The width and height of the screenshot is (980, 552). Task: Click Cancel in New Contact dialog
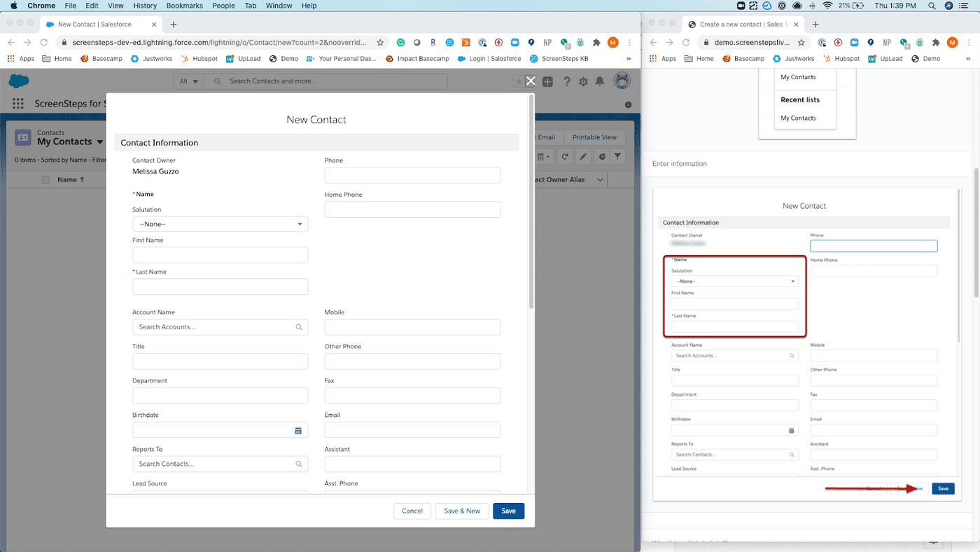[x=412, y=511]
